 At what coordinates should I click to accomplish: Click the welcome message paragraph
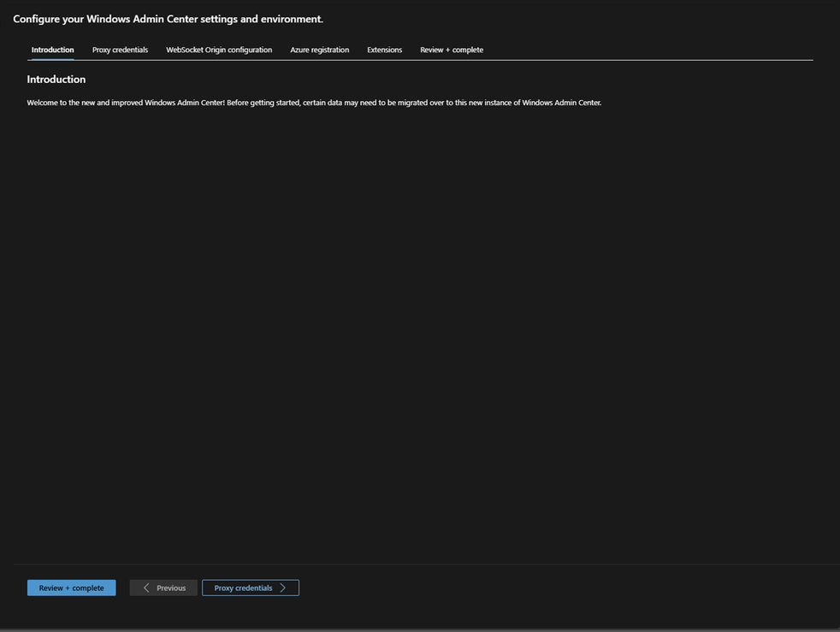point(314,103)
